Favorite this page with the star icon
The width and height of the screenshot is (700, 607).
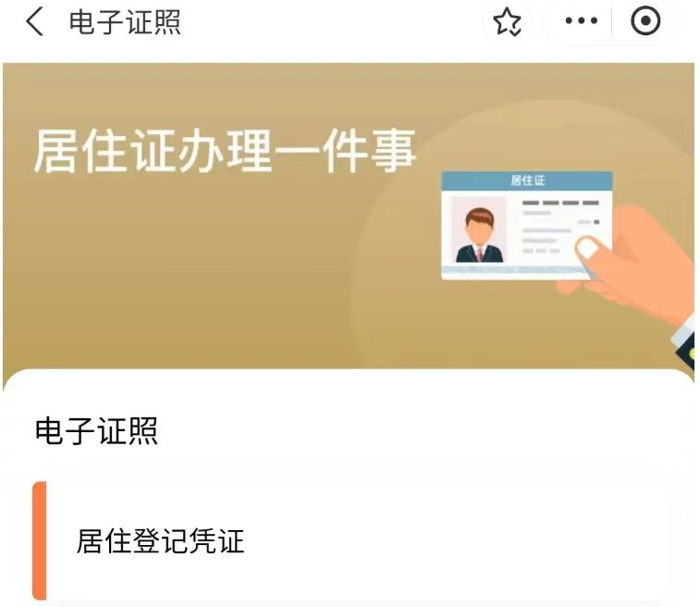507,21
